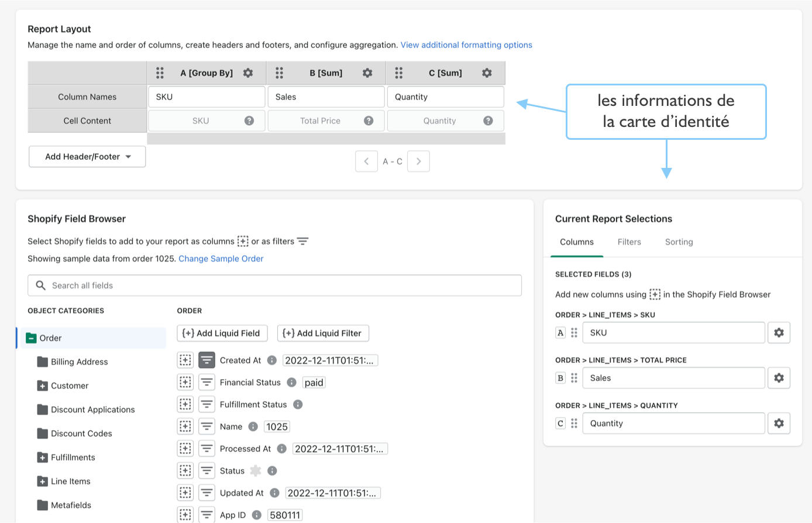Show help for Quantity cell content
The image size is (812, 523).
(x=488, y=121)
